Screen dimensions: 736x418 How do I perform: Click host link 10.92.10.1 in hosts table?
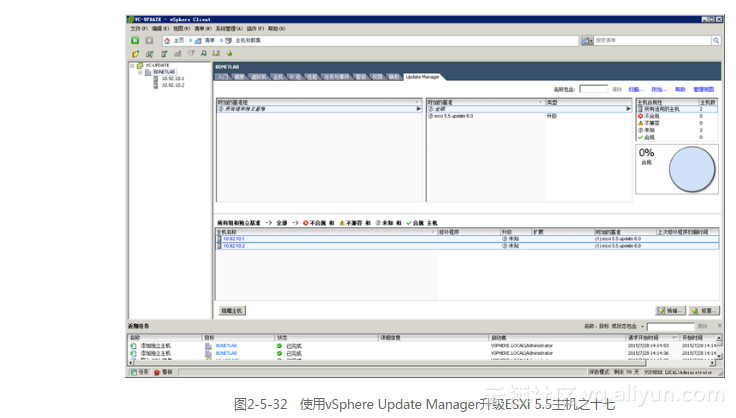click(x=233, y=239)
